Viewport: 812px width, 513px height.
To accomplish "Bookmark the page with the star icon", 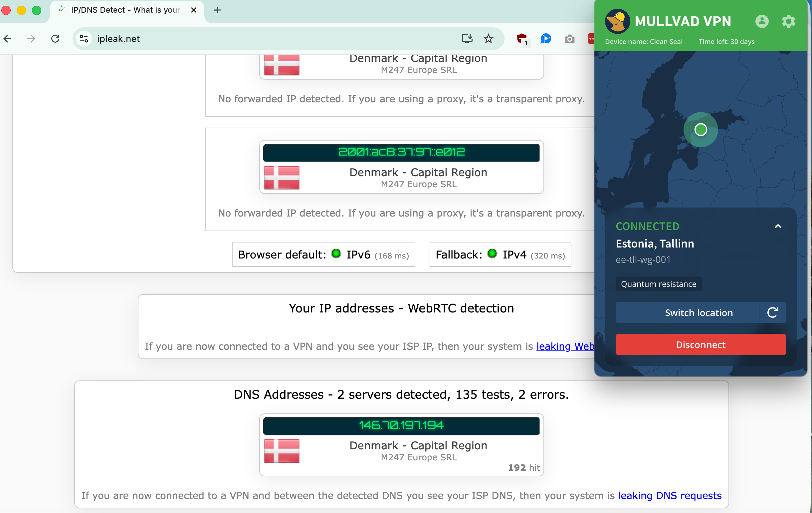I will (488, 39).
